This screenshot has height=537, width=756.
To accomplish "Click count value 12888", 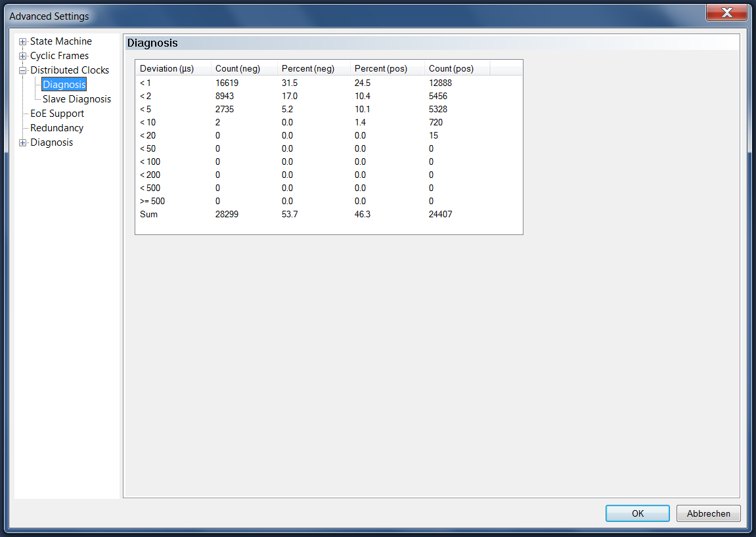I will (440, 83).
